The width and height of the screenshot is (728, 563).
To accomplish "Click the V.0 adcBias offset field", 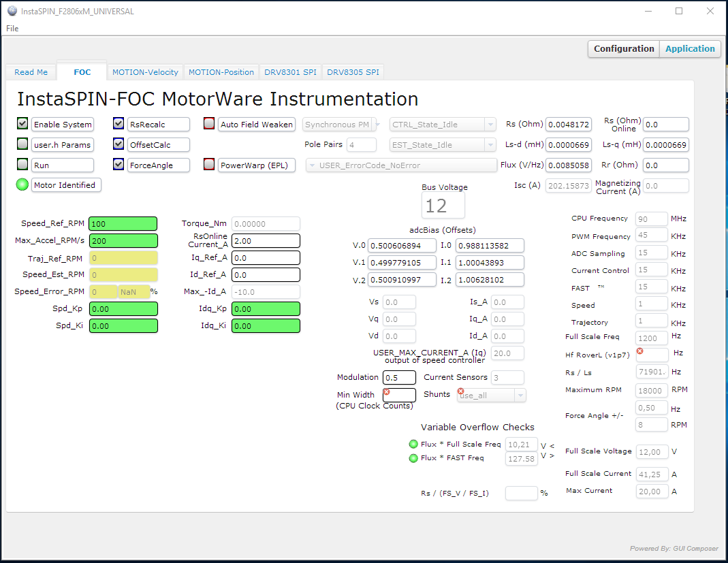I will click(x=402, y=246).
